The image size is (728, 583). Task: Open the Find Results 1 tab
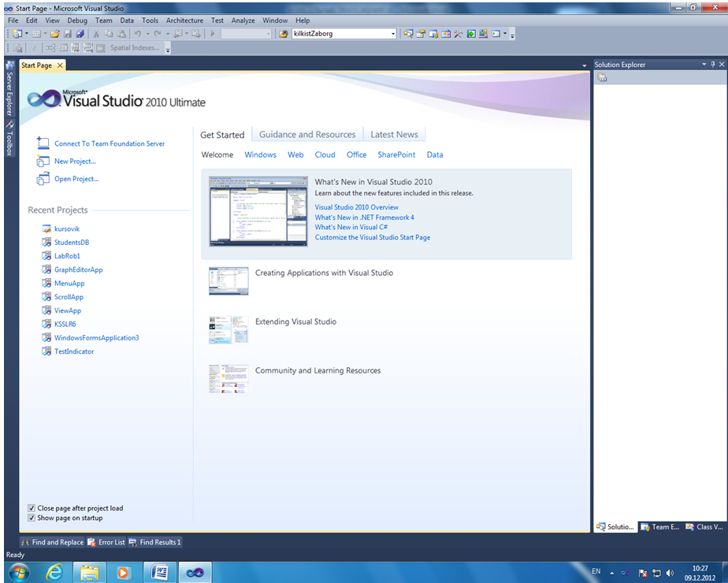[x=155, y=542]
